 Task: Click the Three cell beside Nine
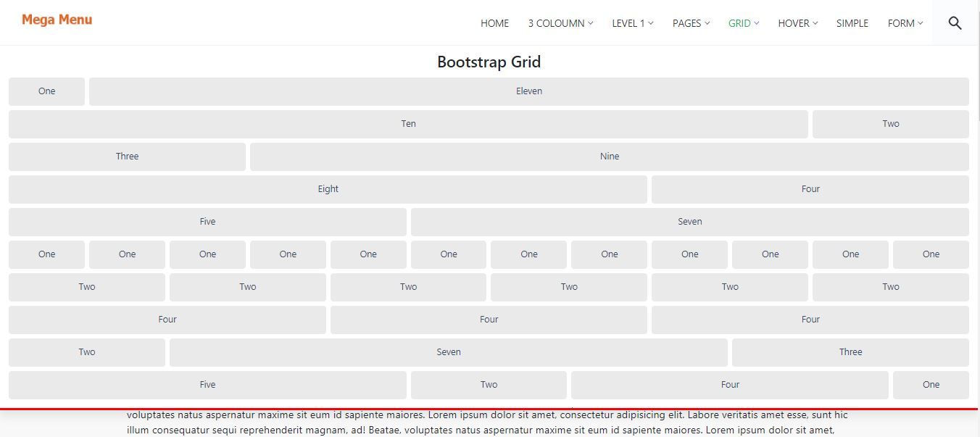(127, 157)
